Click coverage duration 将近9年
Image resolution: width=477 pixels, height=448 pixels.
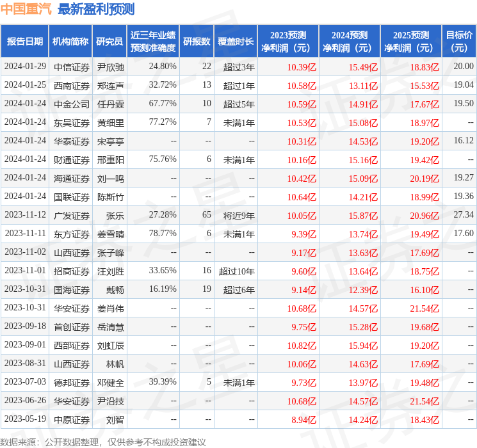click(239, 216)
